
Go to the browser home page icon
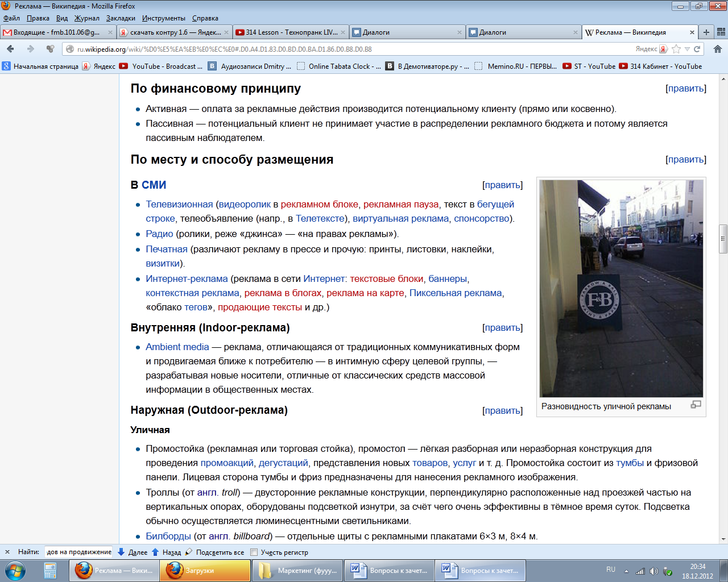click(718, 49)
